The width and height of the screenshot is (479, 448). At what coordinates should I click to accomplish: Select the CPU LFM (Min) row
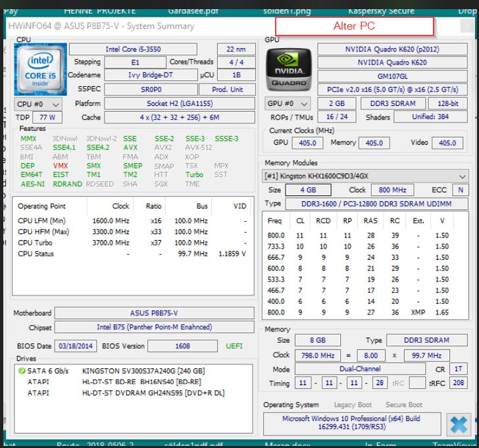tap(133, 221)
